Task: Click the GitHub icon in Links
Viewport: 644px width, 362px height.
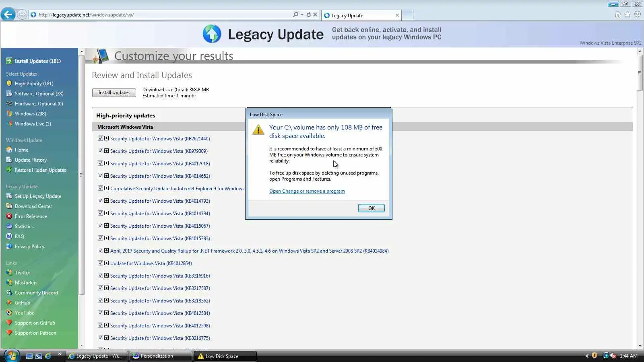Action: tap(9, 303)
